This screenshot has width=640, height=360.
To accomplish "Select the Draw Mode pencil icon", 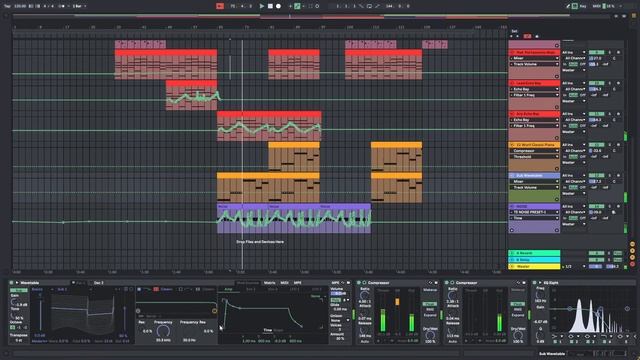I will click(568, 6).
